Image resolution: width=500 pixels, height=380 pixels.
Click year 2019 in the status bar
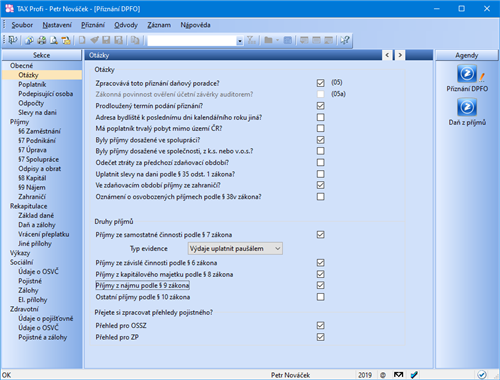coord(365,375)
